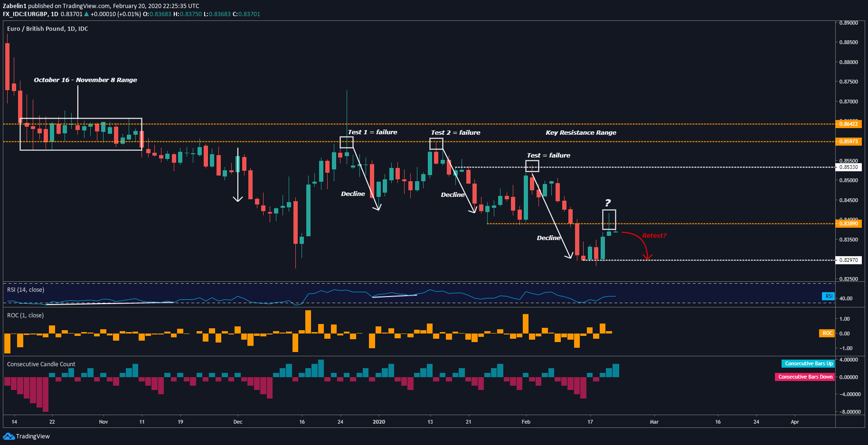This screenshot has width=868, height=445.
Task: Click the 'Consecutive Bars Down' legend tag
Action: click(x=805, y=377)
